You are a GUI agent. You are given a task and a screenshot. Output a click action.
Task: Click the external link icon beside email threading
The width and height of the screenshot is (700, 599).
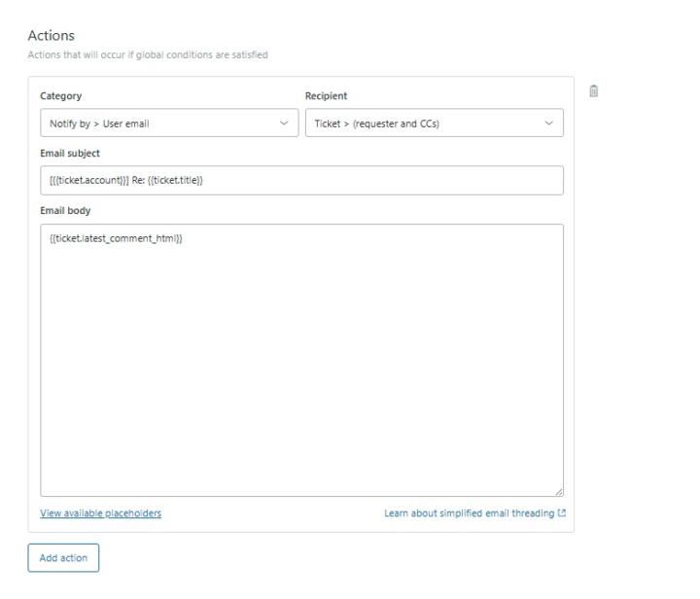[x=561, y=513]
